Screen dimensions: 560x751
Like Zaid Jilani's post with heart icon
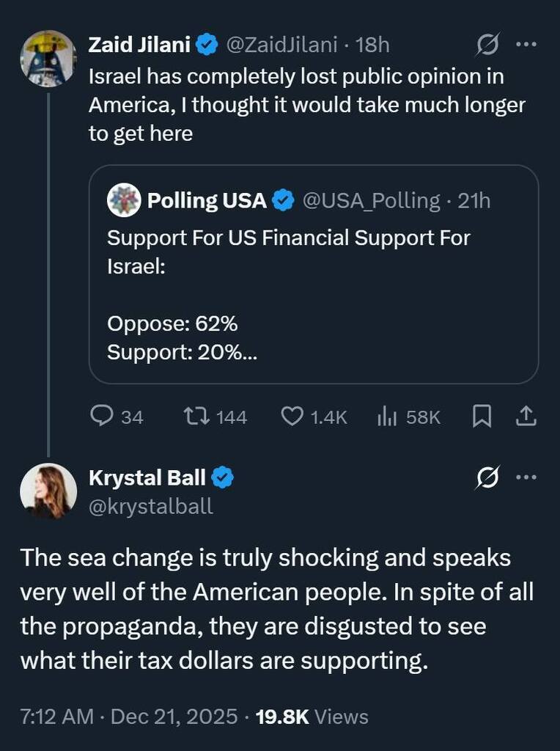point(292,417)
